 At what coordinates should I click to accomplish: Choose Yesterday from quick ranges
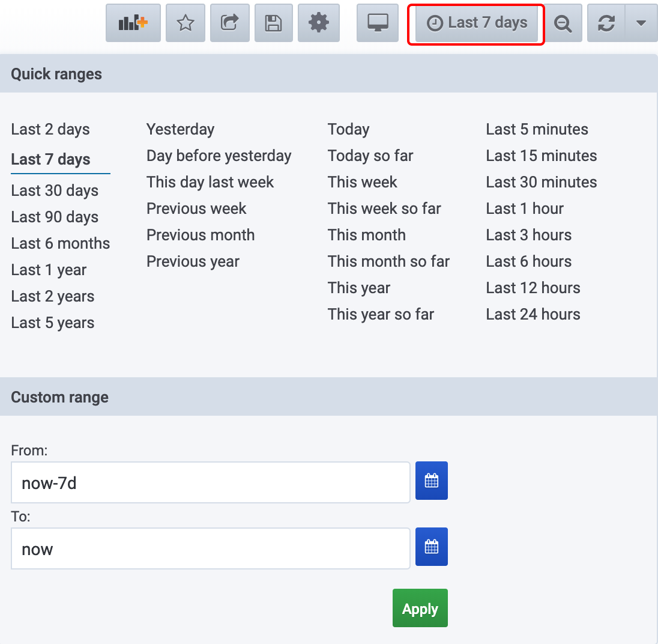180,129
